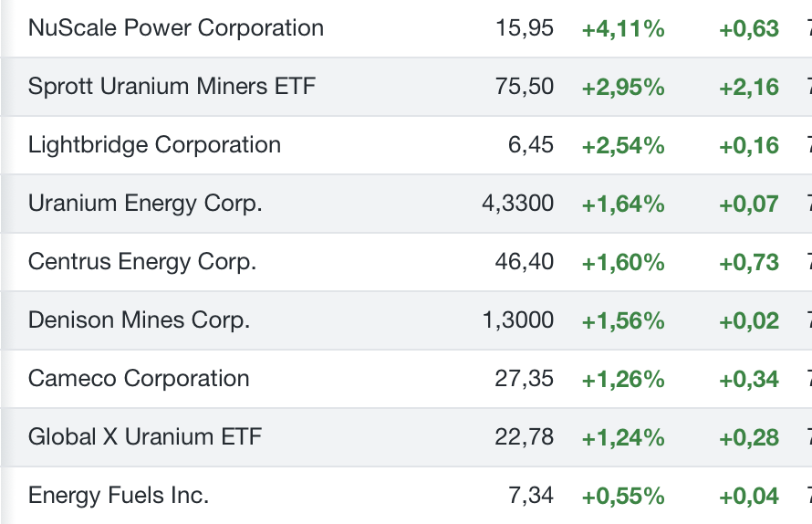812x524 pixels.
Task: Click the Sprott Uranium Miners ETF name
Action: click(x=172, y=87)
